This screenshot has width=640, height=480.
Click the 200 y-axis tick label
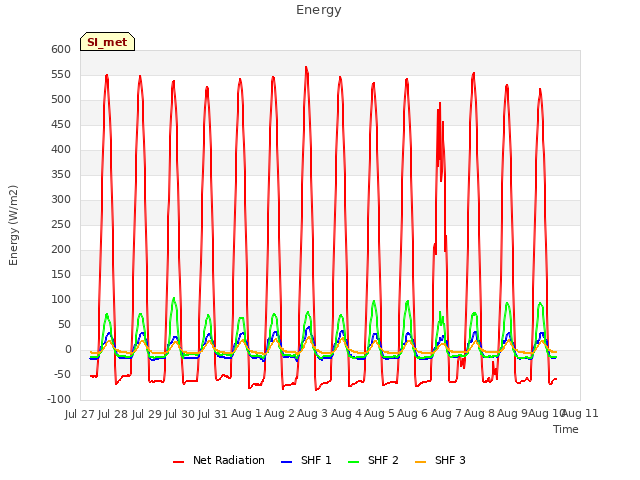coord(61,250)
